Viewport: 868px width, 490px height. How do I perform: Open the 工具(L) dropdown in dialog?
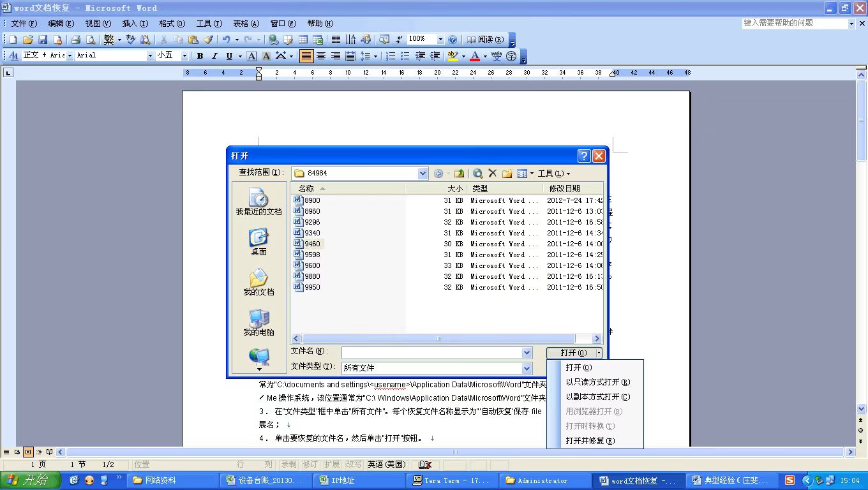click(x=553, y=174)
